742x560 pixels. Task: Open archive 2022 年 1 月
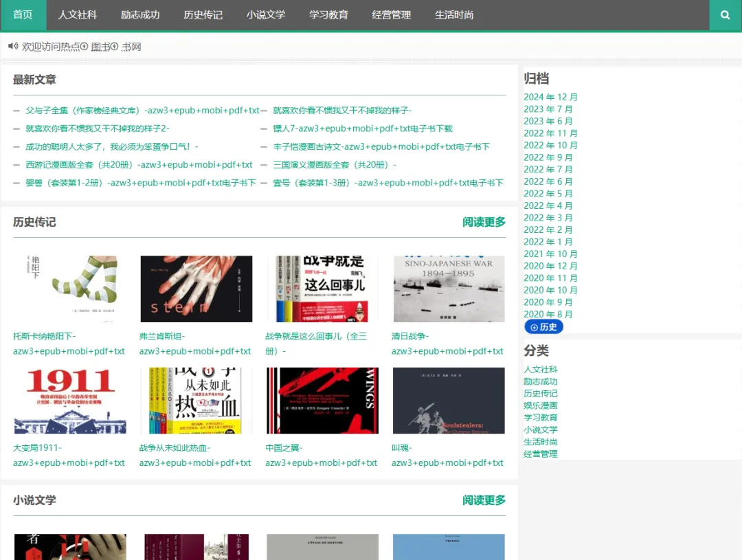(548, 242)
